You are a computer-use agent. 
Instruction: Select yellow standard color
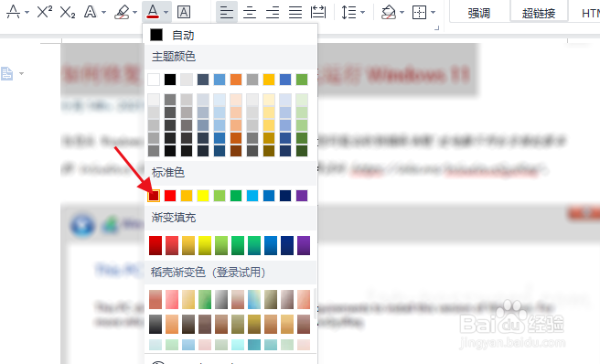[x=203, y=196]
